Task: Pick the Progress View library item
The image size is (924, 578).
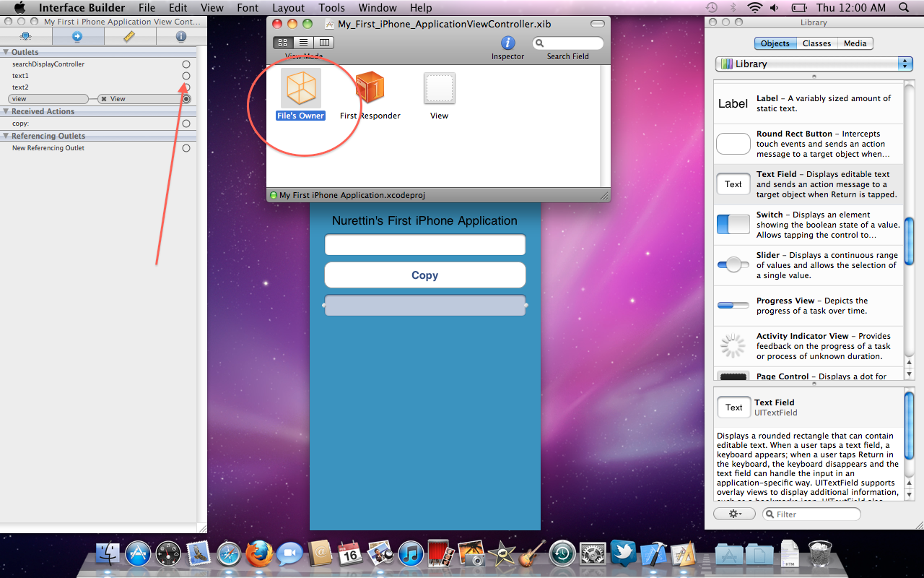Action: coord(808,306)
